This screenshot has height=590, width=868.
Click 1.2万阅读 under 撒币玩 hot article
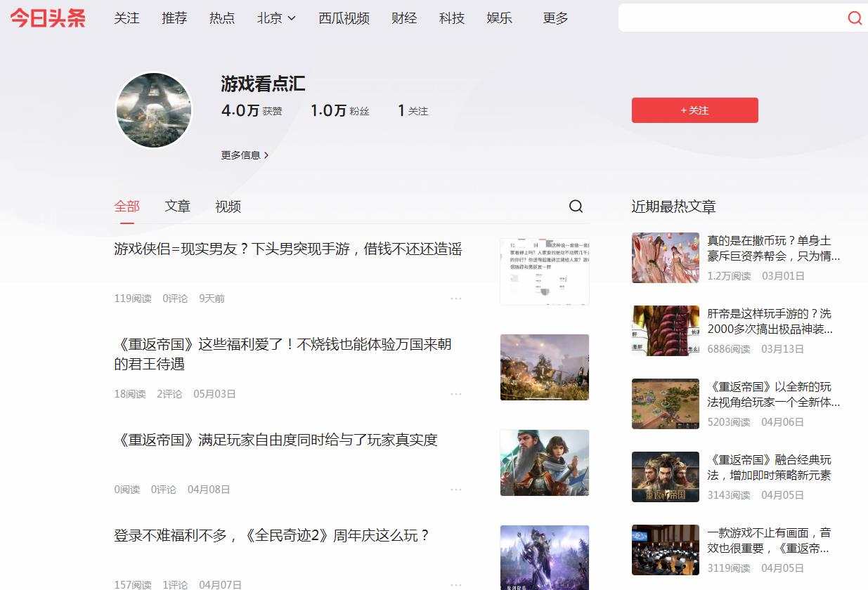coord(729,276)
